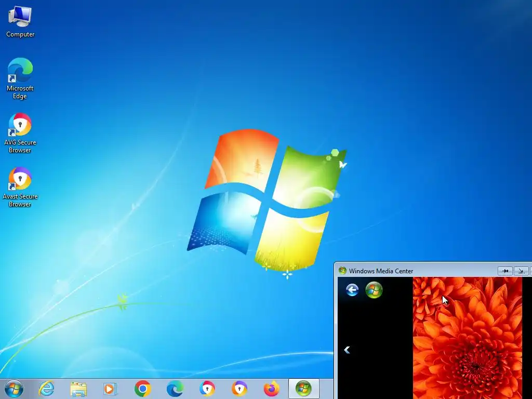Open the Windows Start menu orb
Screen dimensions: 532x399
[14, 389]
